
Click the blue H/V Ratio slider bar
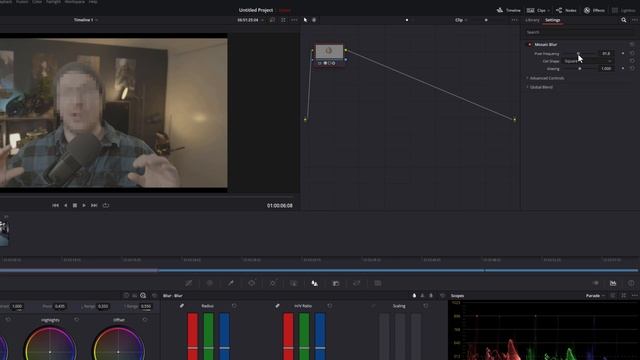click(320, 336)
